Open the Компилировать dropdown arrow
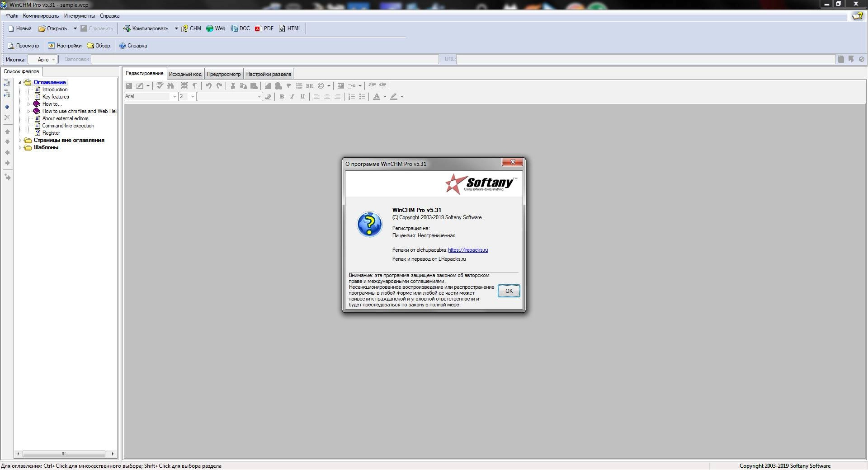Viewport: 868px width, 470px height. pyautogui.click(x=176, y=28)
